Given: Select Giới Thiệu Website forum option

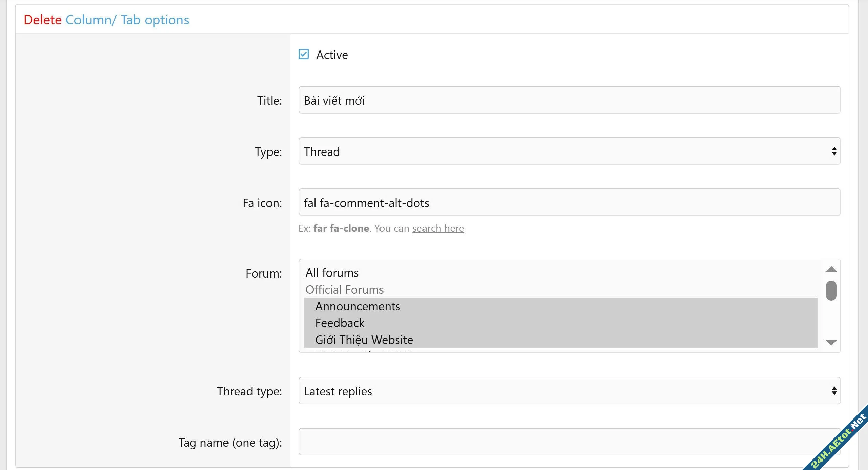Looking at the screenshot, I should click(x=364, y=340).
